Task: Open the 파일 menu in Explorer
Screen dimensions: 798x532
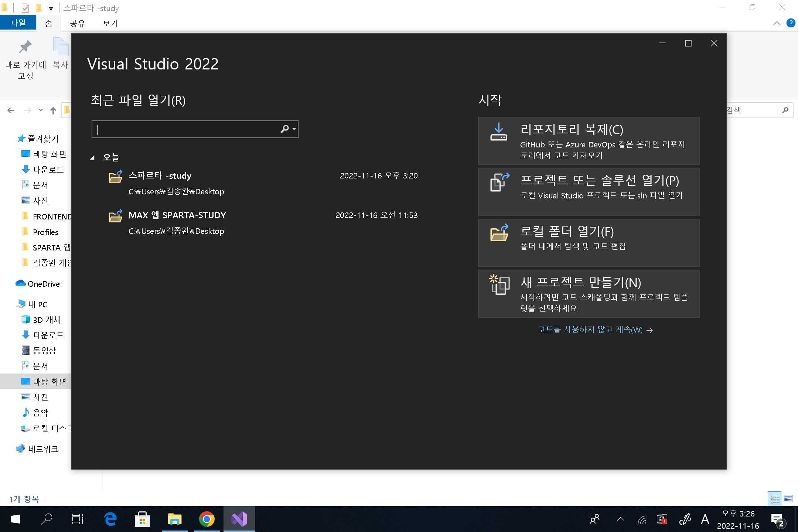Action: pos(18,23)
